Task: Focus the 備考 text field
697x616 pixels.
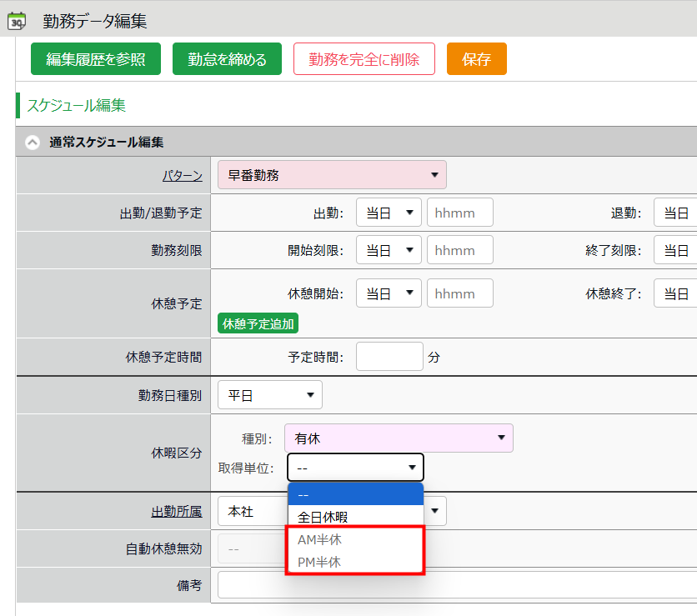Action: point(457,585)
